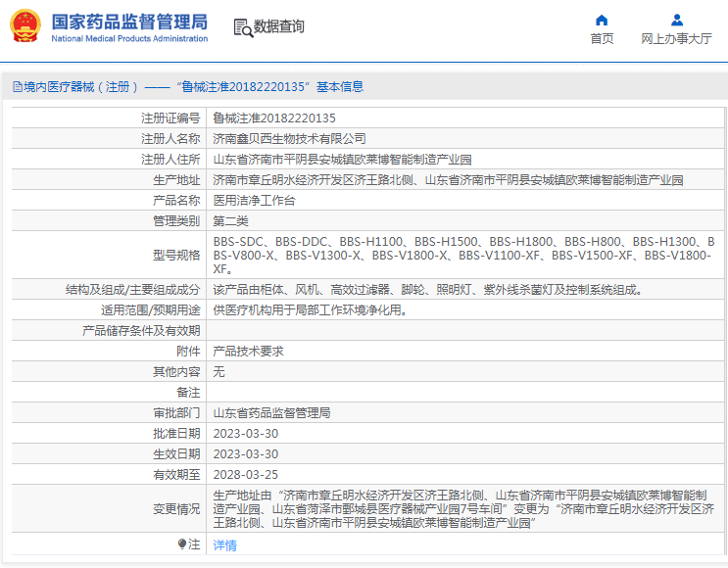Go to 首页 text label
Screen dimensions: 728x568
pos(602,39)
